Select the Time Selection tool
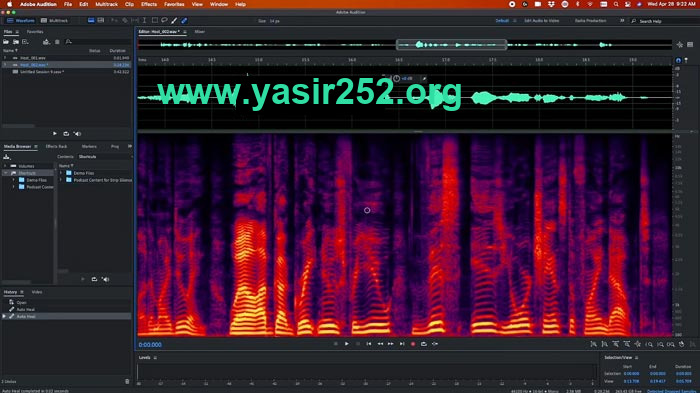 click(x=144, y=21)
